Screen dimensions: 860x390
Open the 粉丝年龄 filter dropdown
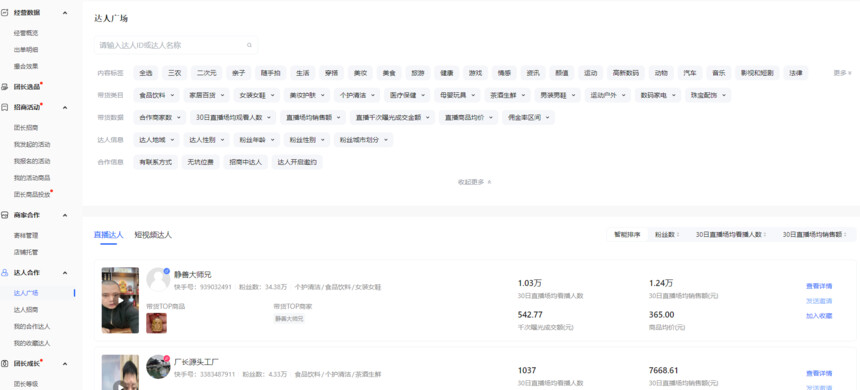(257, 140)
